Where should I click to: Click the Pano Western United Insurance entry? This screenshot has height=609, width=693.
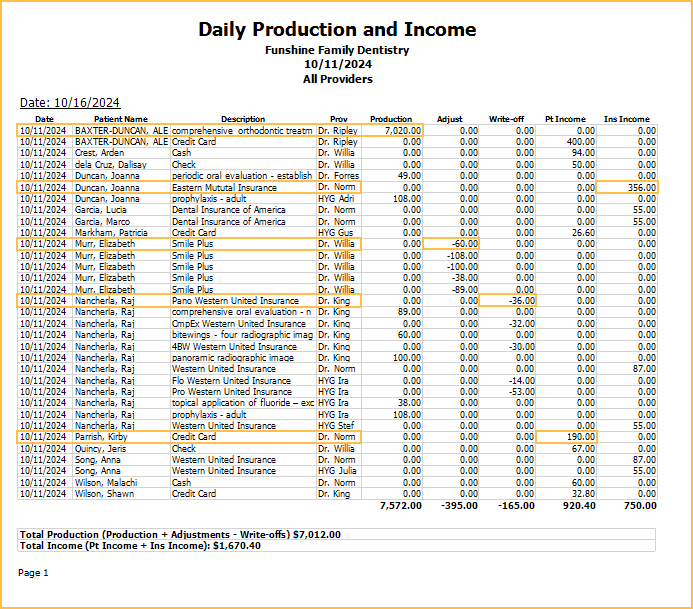[235, 300]
